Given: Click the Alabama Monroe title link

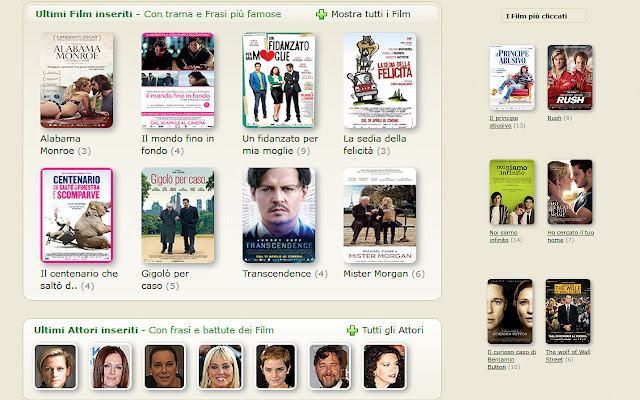Looking at the screenshot, I should 60,144.
